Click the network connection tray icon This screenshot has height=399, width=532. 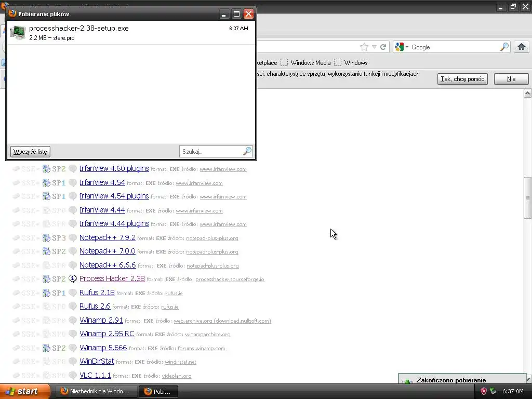point(494,391)
